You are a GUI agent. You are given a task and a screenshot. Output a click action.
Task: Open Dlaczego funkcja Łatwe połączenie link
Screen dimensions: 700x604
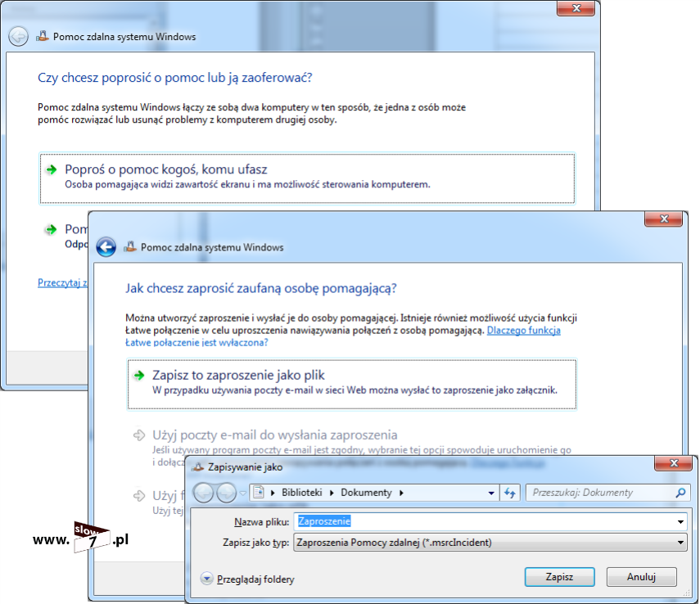(523, 331)
